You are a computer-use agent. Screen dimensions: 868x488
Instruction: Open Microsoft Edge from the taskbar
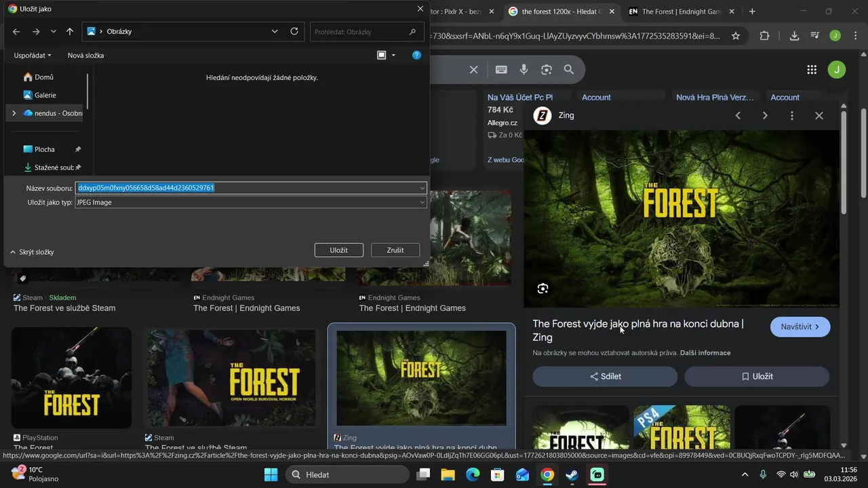(x=473, y=474)
